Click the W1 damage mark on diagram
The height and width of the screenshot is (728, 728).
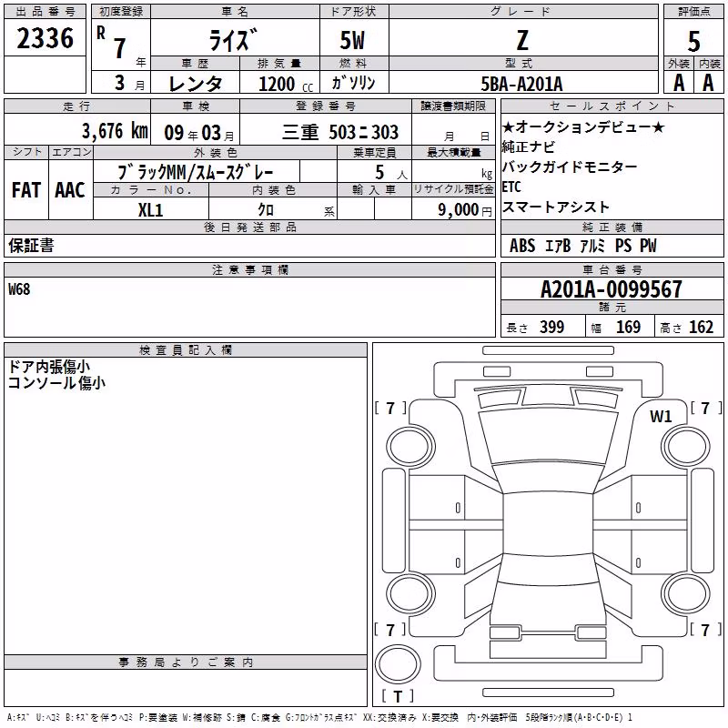(x=661, y=417)
